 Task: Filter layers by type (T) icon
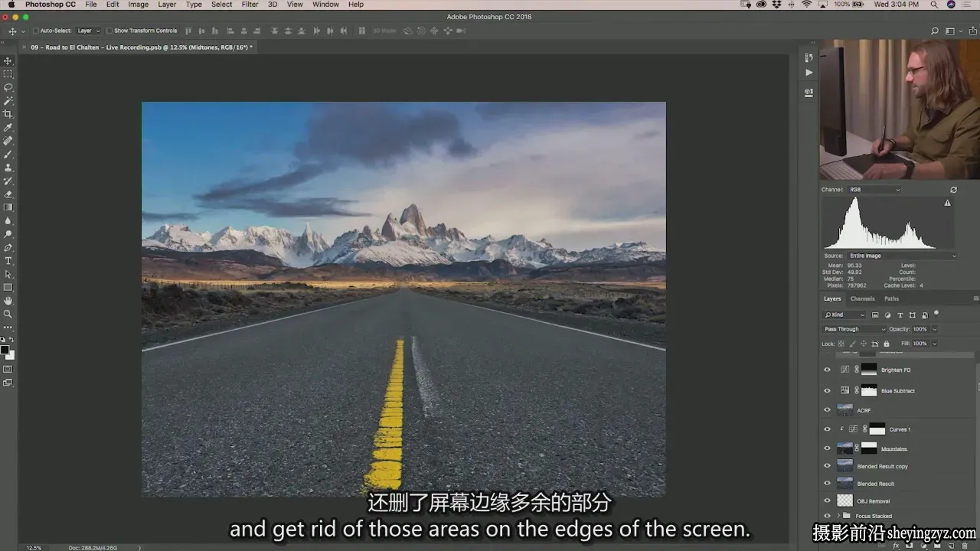[900, 315]
